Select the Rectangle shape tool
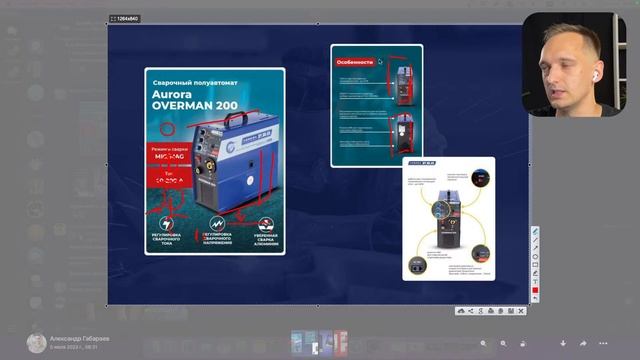The height and width of the screenshot is (360, 640). [535, 265]
